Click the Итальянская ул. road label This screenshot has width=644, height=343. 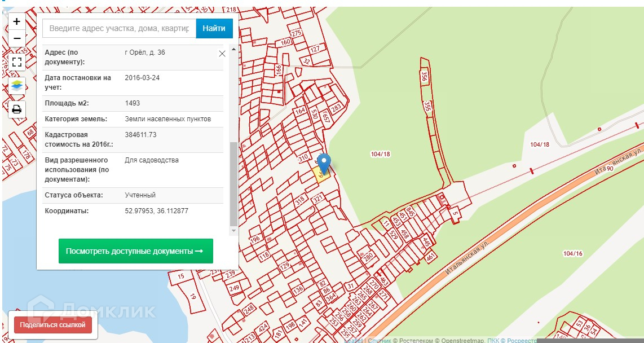click(466, 256)
